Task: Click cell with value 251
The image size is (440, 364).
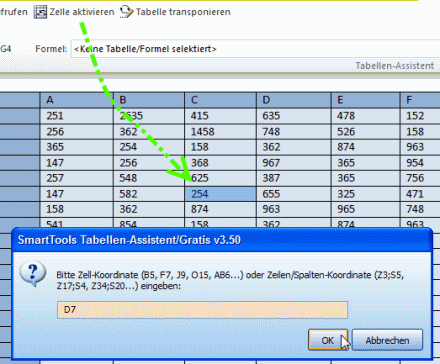Action: pyautogui.click(x=77, y=116)
